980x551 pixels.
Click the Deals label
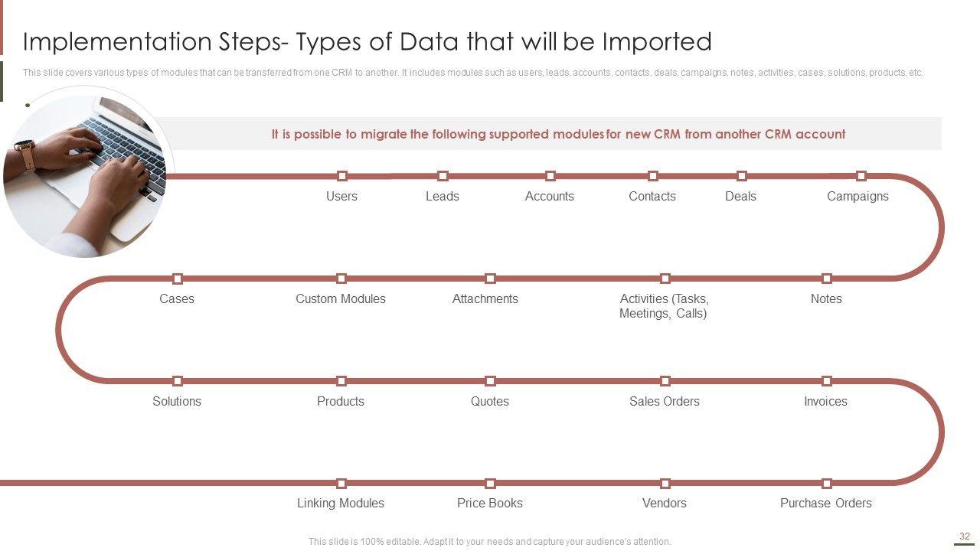click(740, 197)
